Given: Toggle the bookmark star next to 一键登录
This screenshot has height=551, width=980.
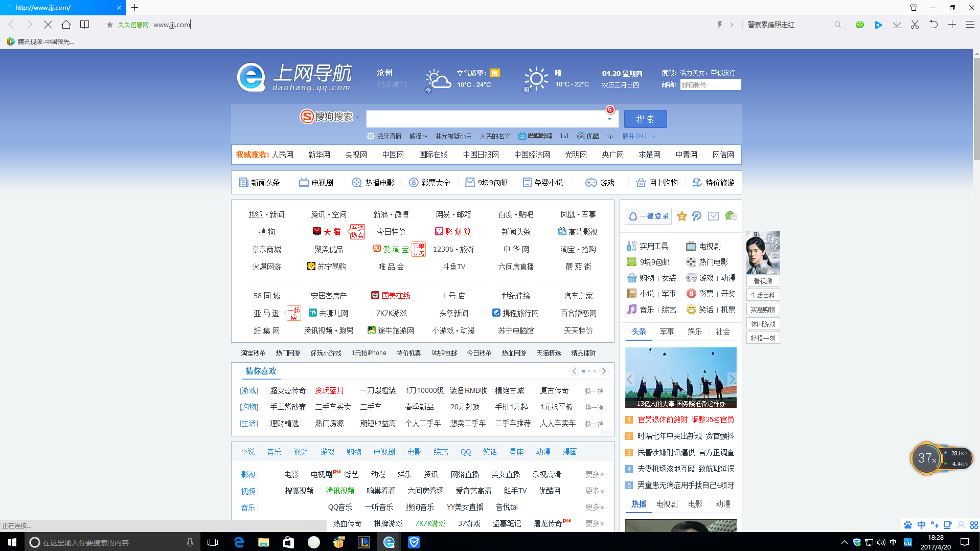Looking at the screenshot, I should click(x=681, y=216).
